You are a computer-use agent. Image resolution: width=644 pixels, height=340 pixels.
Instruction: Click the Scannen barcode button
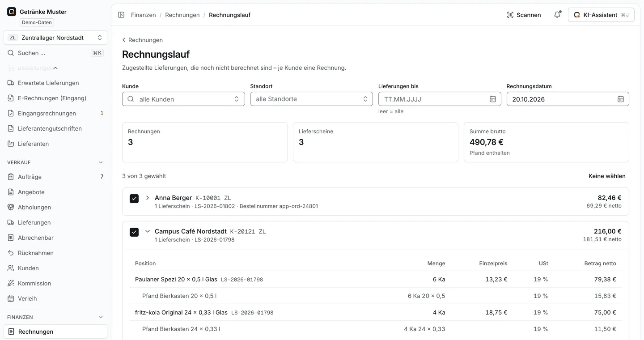[524, 15]
